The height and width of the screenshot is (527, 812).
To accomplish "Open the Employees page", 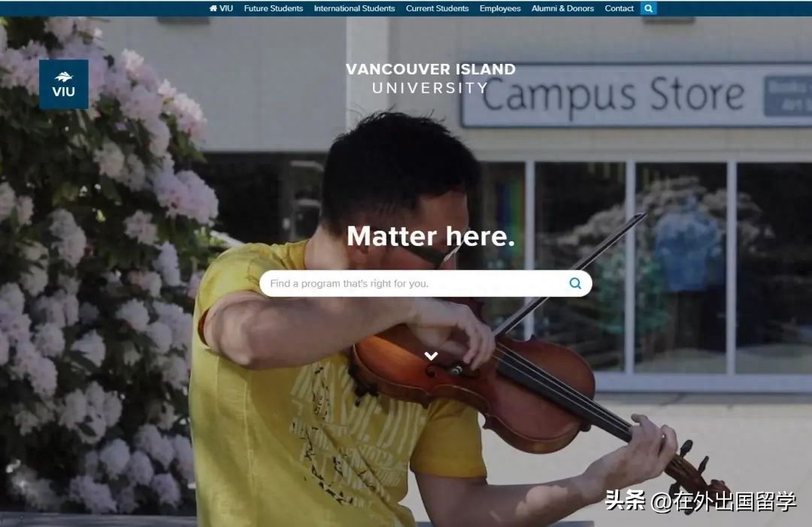I will click(500, 8).
